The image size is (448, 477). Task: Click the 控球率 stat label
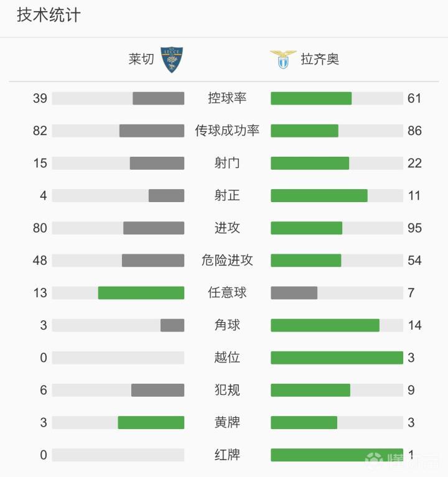tap(227, 98)
